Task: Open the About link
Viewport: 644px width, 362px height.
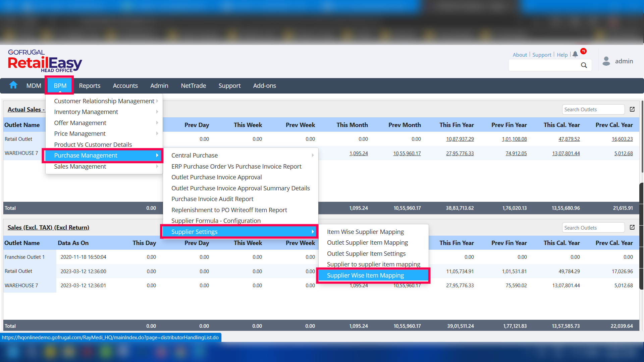Action: pyautogui.click(x=520, y=55)
